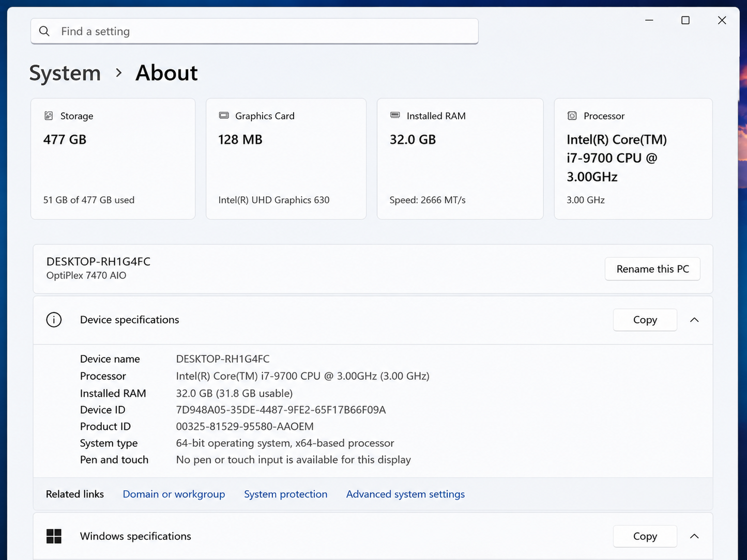Copy the Windows specifications
Screen dimensions: 747x560
tap(645, 536)
